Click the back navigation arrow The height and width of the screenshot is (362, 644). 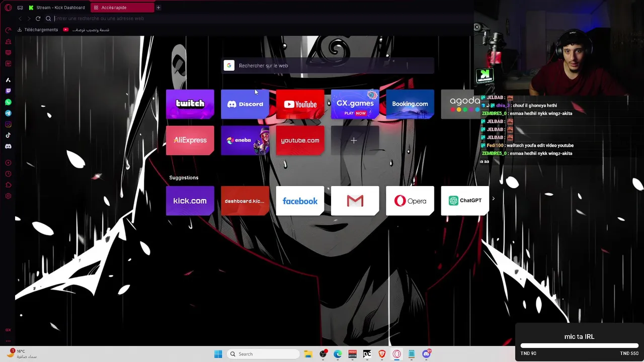[x=20, y=19]
